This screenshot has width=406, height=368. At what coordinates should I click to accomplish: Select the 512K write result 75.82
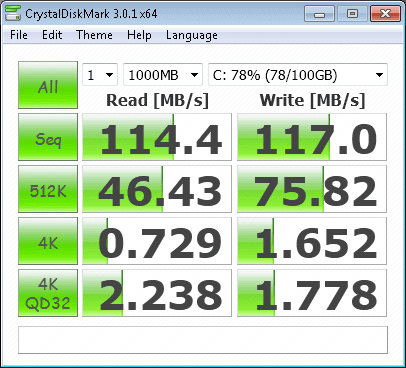[312, 189]
